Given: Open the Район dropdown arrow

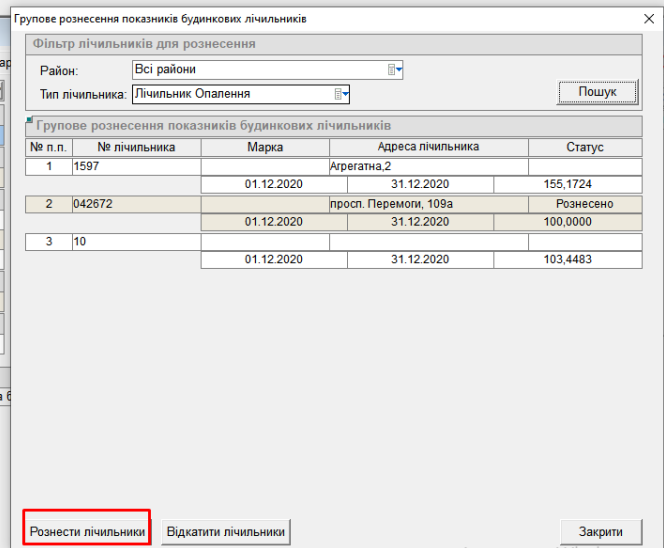Looking at the screenshot, I should tap(394, 70).
